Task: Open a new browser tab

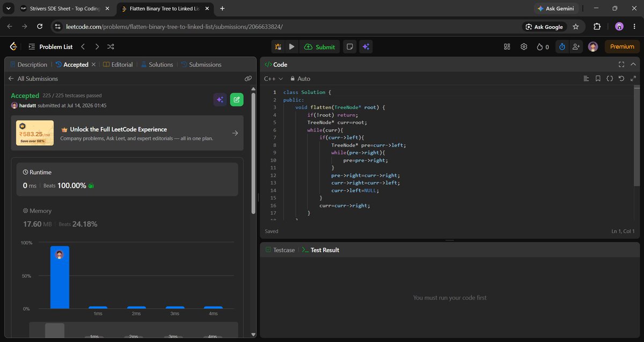Action: coord(222,9)
